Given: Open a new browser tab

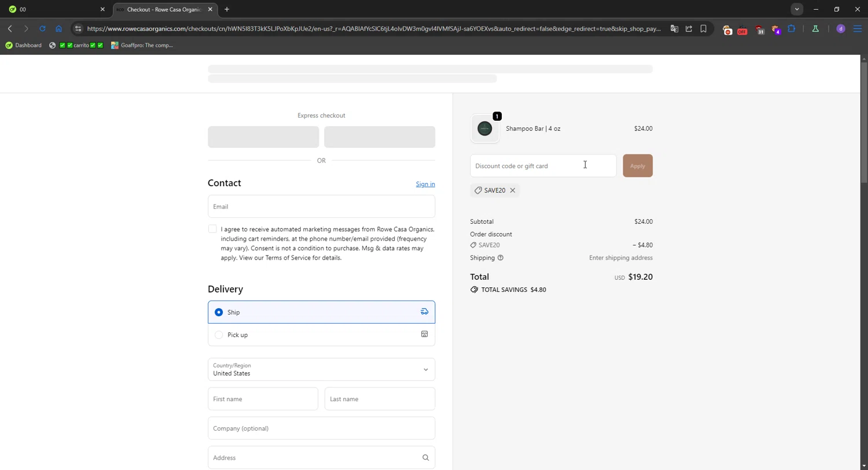Looking at the screenshot, I should (x=227, y=9).
